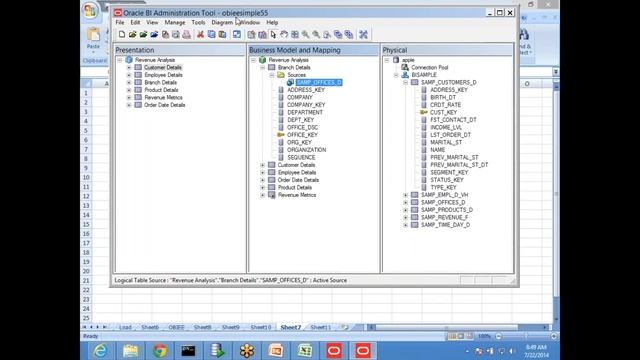Select the Revenue Analysis presentation catalog

(155, 60)
